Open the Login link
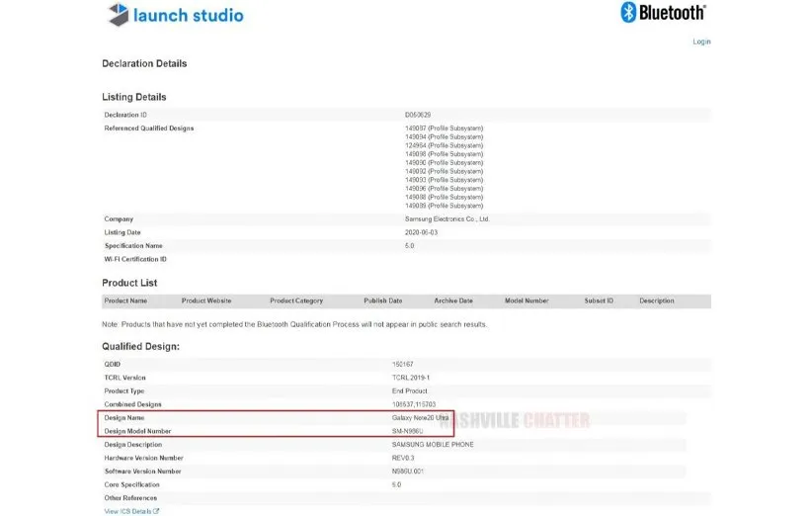The height and width of the screenshot is (516, 812). point(701,42)
